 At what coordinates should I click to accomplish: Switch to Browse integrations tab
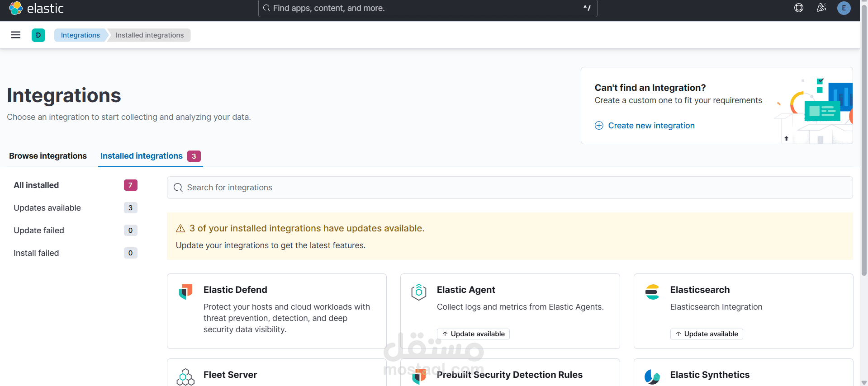(48, 156)
